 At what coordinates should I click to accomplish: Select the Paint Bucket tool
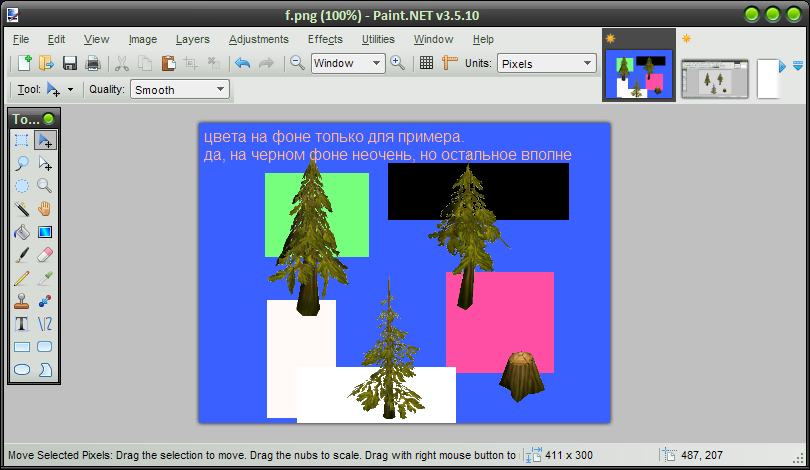tap(22, 232)
